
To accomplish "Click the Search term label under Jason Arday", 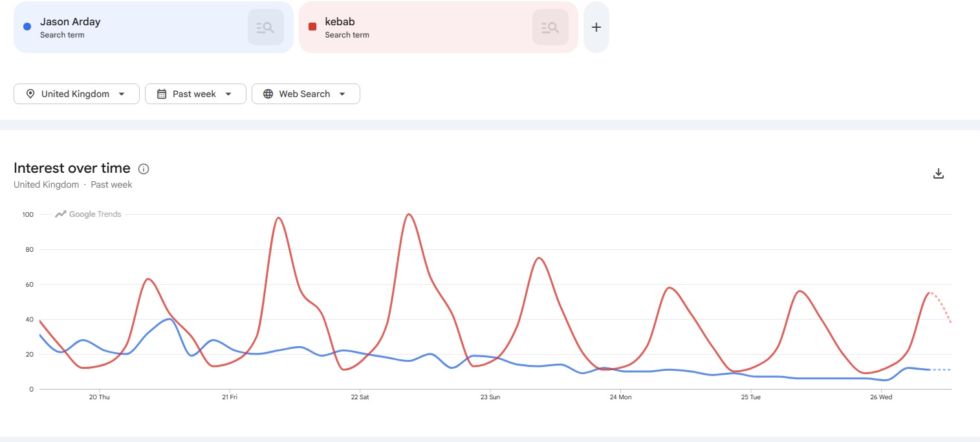I will pos(62,35).
